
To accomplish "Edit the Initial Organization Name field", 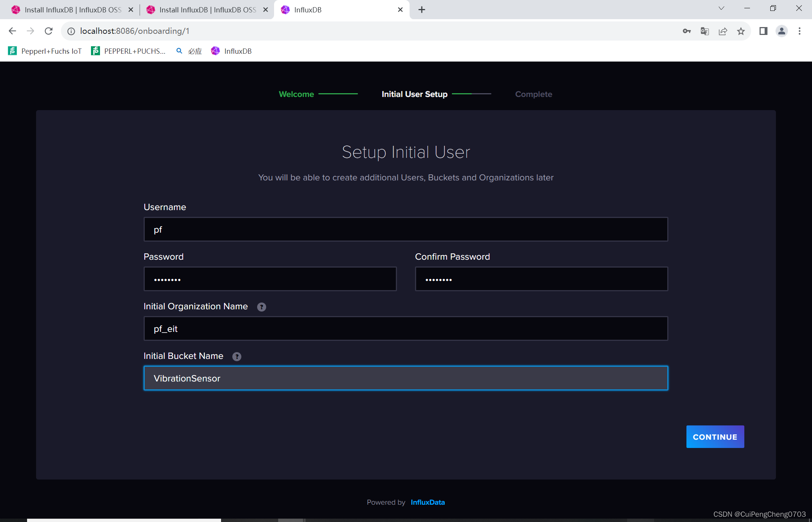I will [406, 329].
